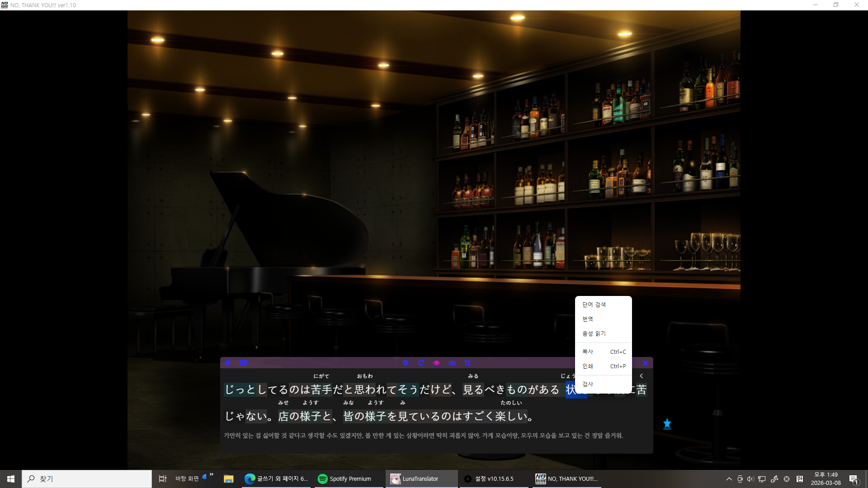Click the blue star floating icon
The width and height of the screenshot is (868, 488).
pos(667,424)
